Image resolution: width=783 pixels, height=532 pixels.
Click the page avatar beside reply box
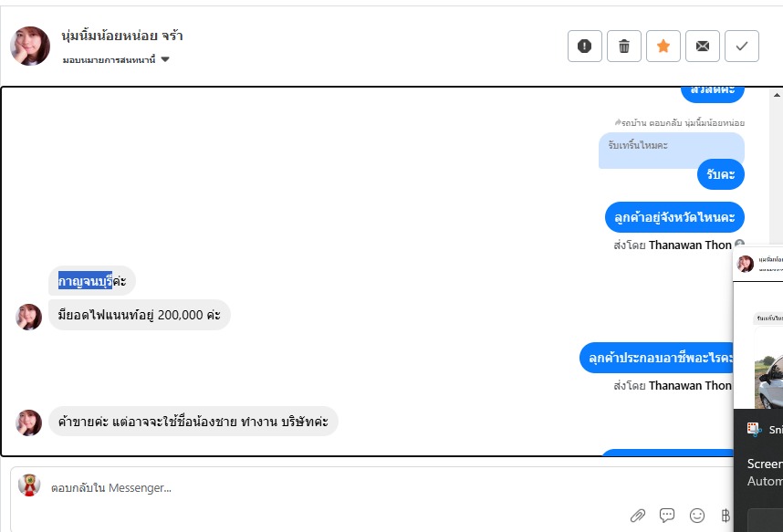[x=29, y=485]
